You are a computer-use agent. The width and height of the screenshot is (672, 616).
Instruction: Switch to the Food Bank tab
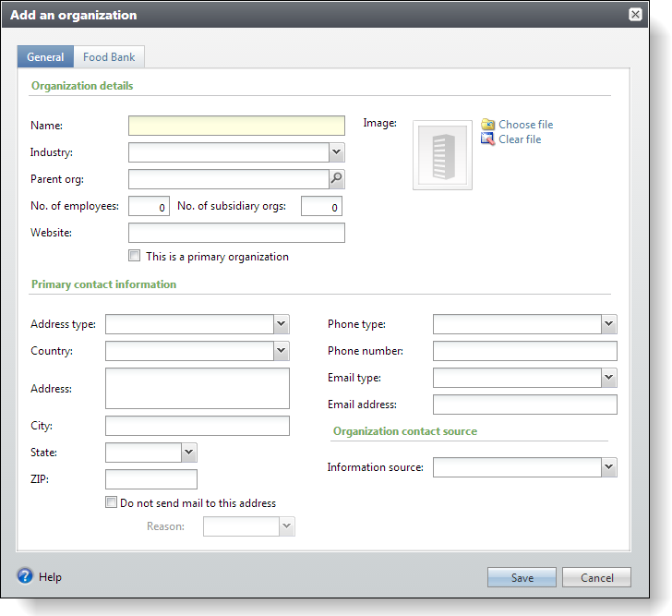[109, 57]
